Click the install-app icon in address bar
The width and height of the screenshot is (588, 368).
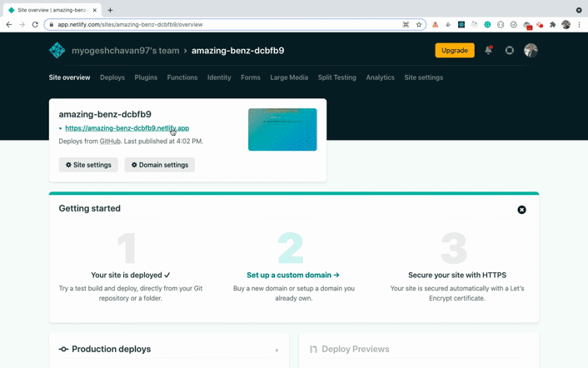pyautogui.click(x=406, y=25)
